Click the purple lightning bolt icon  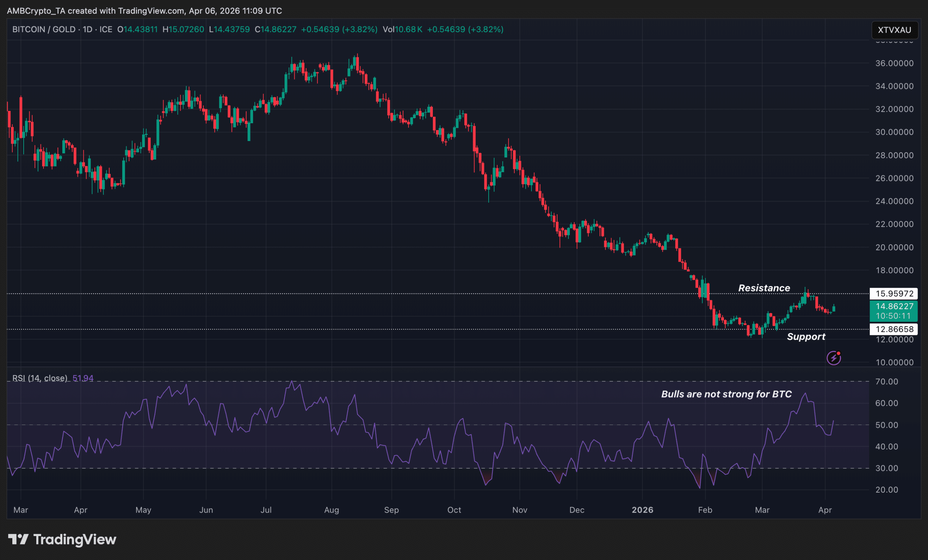pos(833,358)
